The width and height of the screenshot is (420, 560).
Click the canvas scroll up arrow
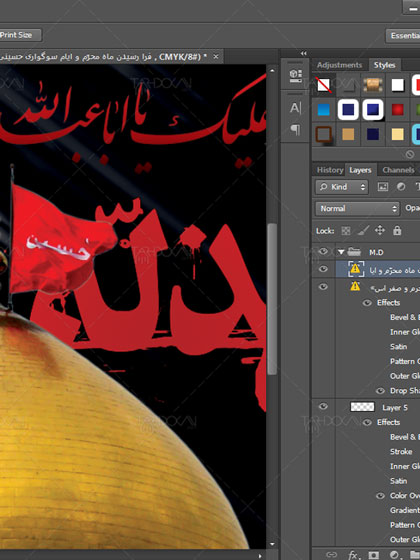coord(272,70)
